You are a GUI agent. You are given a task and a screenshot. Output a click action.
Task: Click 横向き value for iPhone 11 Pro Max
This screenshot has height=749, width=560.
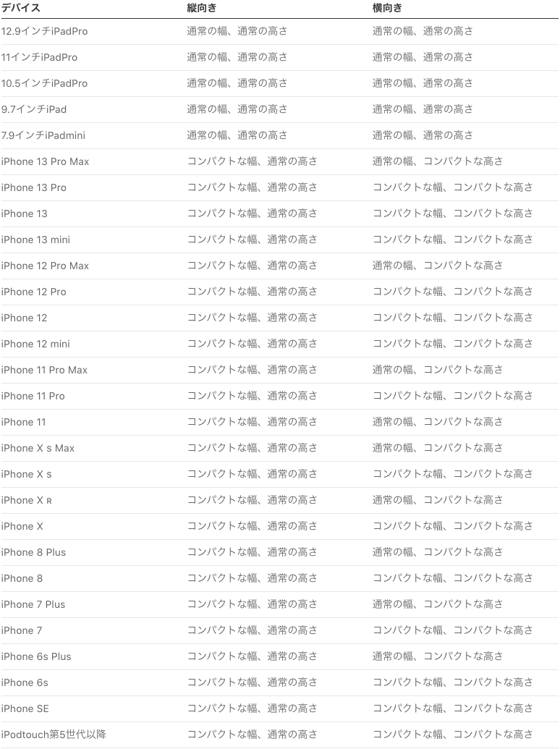(x=438, y=370)
